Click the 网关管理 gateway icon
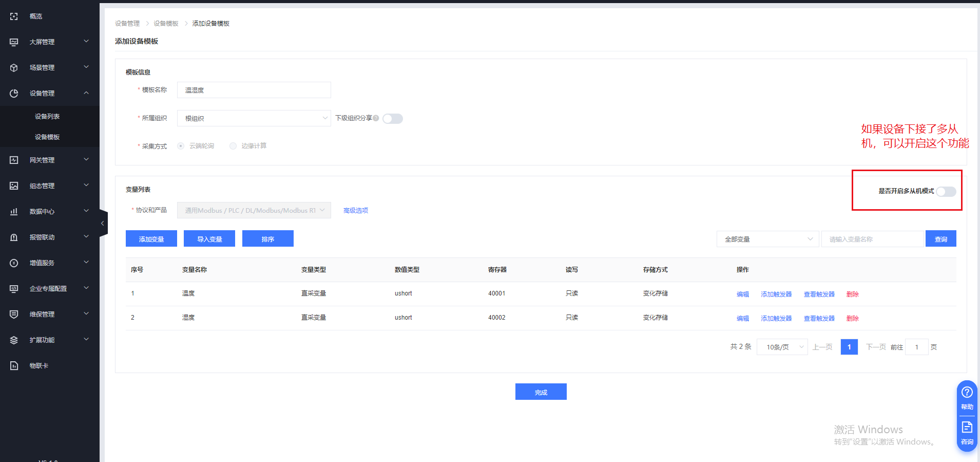The height and width of the screenshot is (462, 980). click(14, 160)
